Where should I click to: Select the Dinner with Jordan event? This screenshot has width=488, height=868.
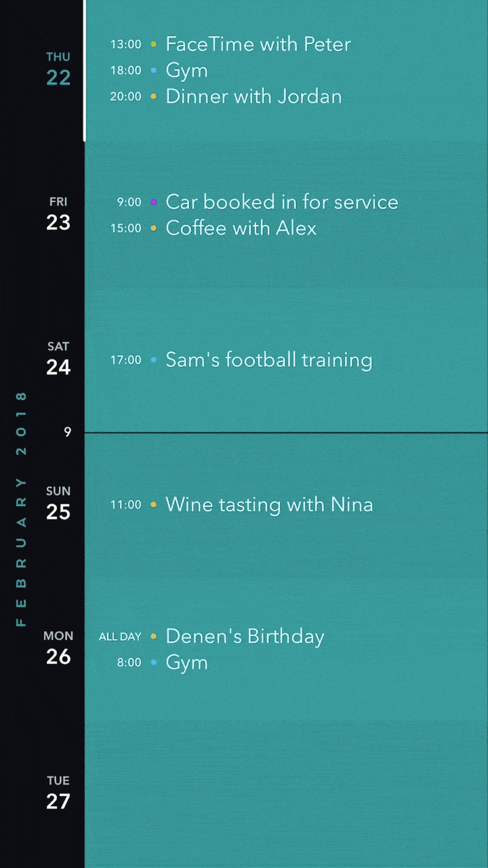click(253, 96)
